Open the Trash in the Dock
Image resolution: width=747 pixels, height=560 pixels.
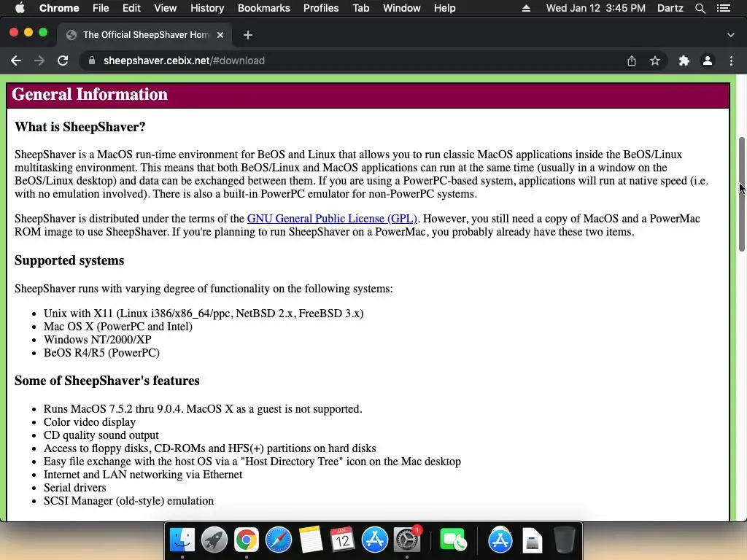click(564, 540)
